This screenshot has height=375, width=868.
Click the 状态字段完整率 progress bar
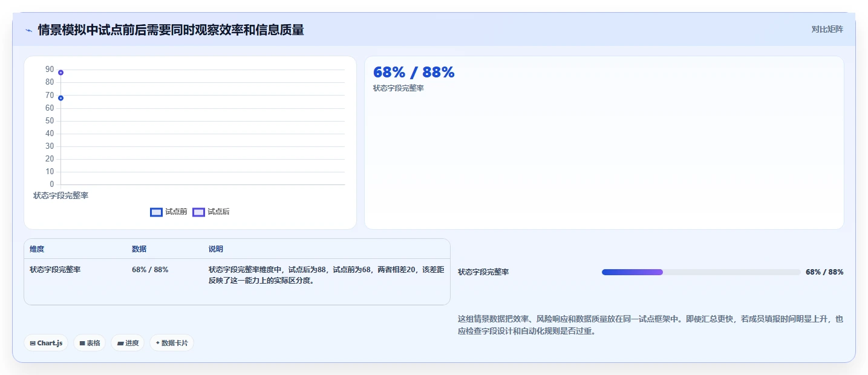[x=701, y=272]
